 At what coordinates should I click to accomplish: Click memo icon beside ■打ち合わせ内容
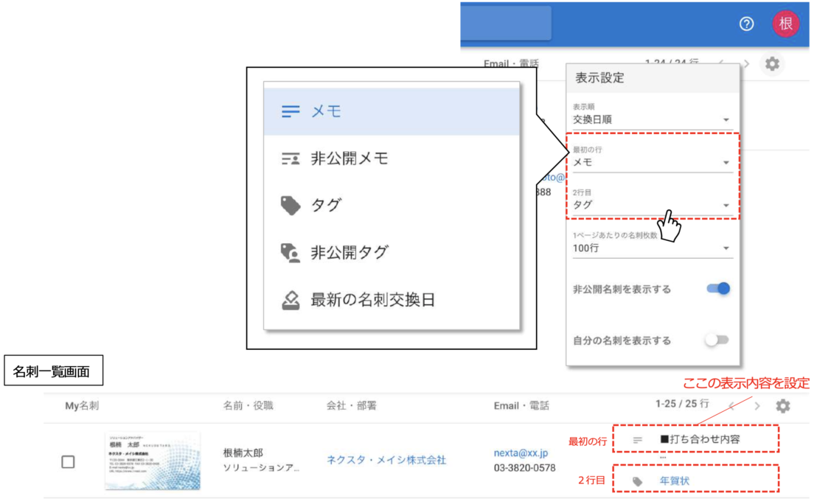pos(637,440)
